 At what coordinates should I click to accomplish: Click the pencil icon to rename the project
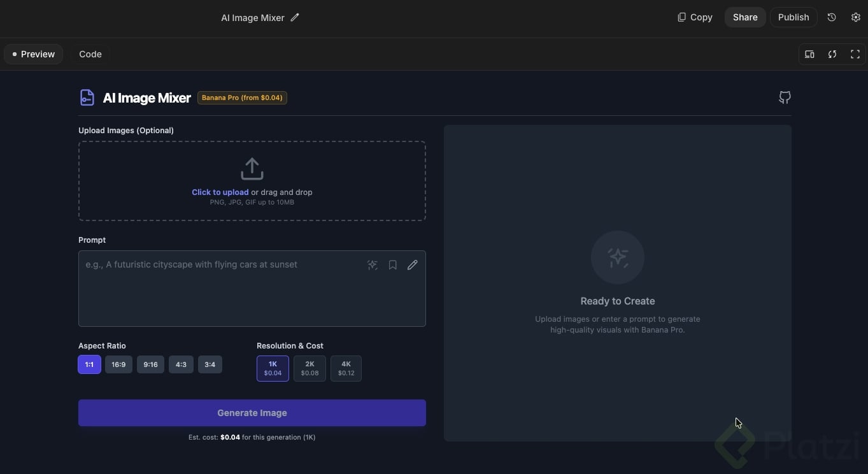[x=295, y=18]
